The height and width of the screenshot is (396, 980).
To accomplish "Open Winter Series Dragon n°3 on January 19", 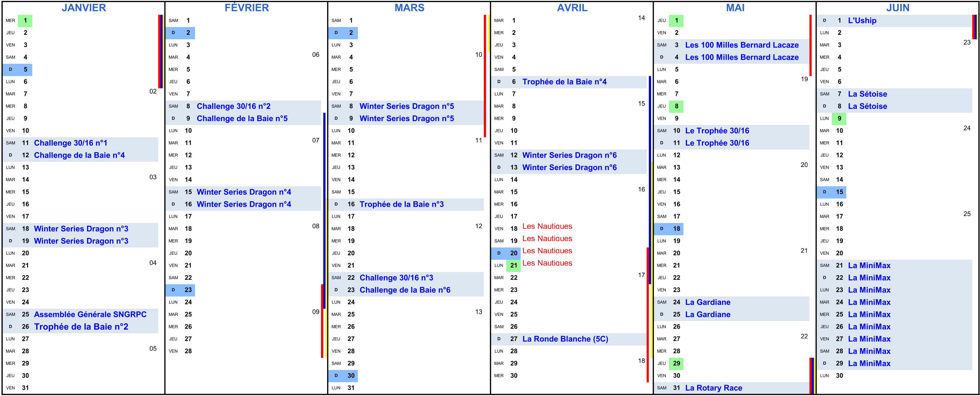I will [81, 241].
